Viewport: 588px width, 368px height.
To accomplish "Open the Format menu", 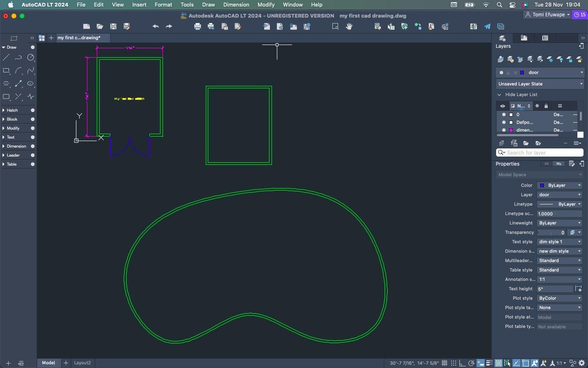I will 163,5.
